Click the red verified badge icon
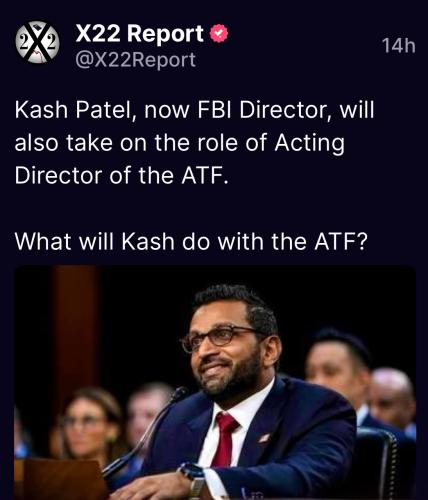The height and width of the screenshot is (500, 428). coord(219,33)
